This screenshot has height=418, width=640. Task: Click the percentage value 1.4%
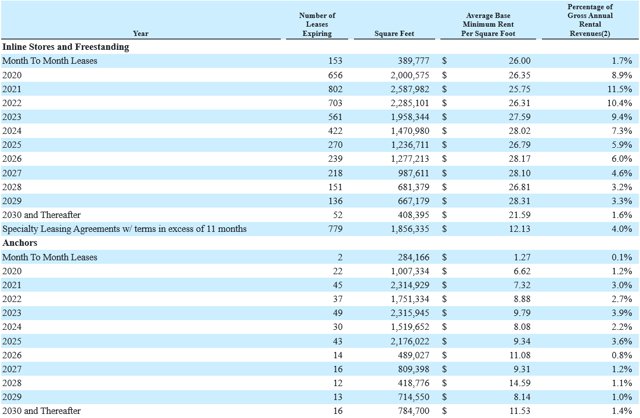coord(622,411)
